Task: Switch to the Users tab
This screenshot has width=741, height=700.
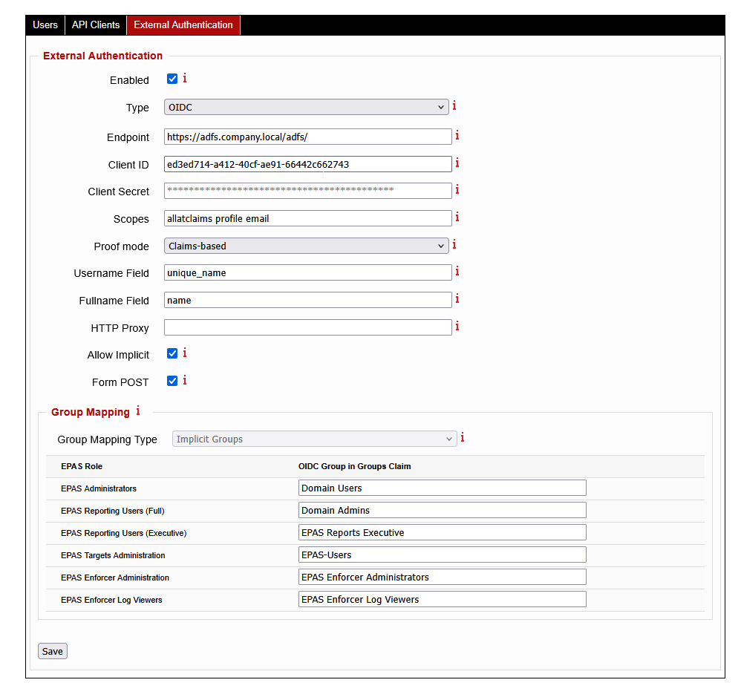Action: 45,24
